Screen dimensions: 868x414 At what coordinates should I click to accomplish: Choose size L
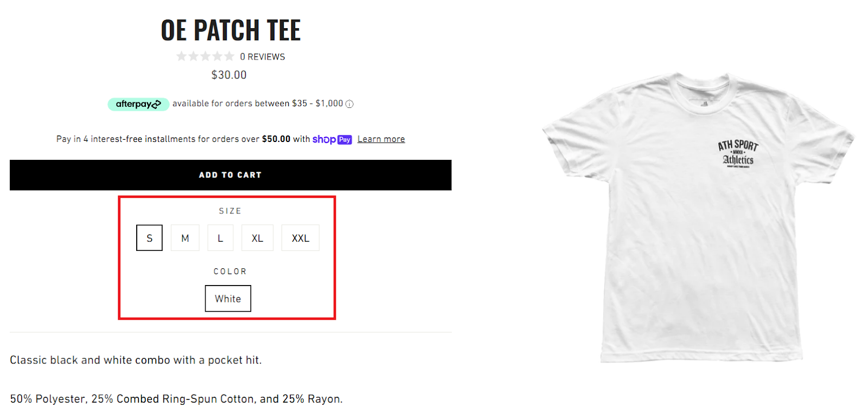[x=220, y=238]
